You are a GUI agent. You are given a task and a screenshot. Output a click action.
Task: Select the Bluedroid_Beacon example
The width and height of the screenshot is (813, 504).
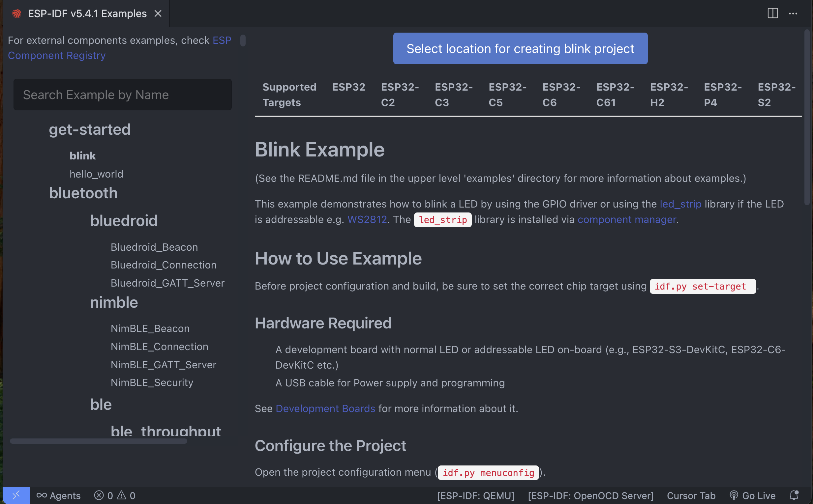click(154, 247)
